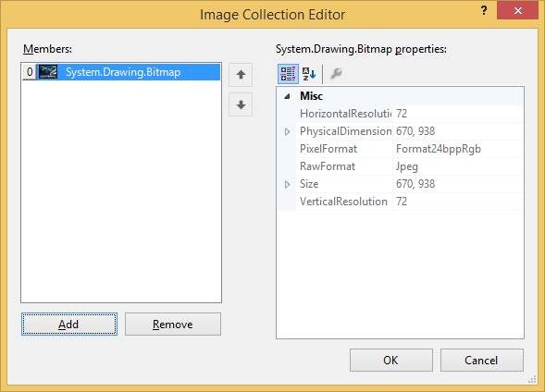Move selected member down with arrow button
The image size is (545, 392).
[241, 104]
